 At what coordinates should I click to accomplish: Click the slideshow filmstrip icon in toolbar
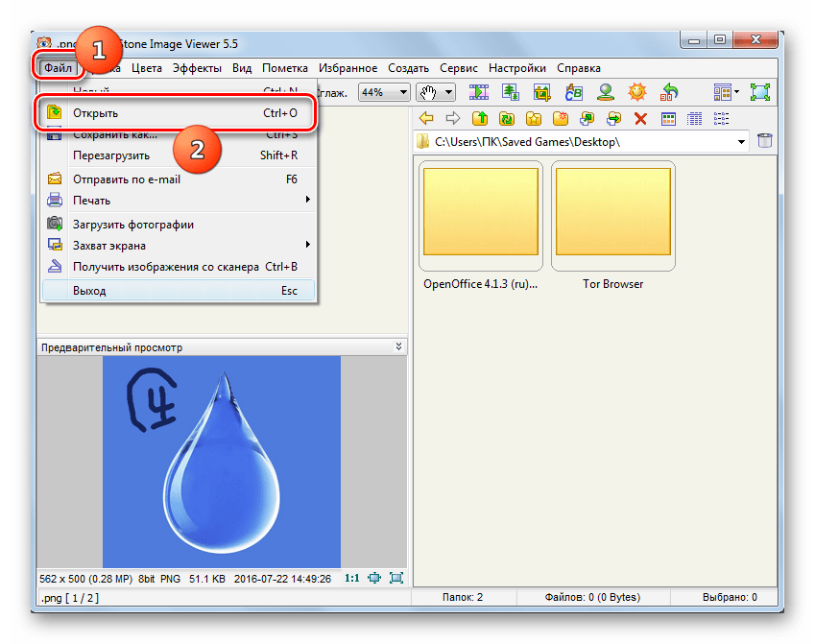479,92
